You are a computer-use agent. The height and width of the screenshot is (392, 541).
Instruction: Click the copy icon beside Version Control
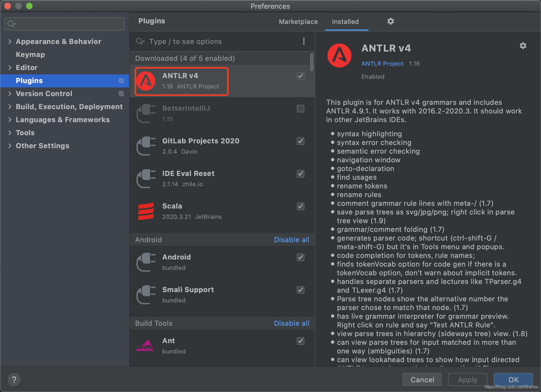(x=121, y=94)
